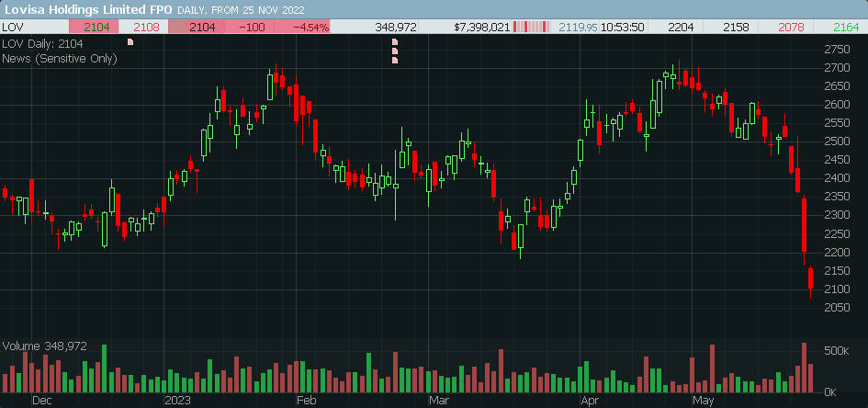Image resolution: width=868 pixels, height=408 pixels.
Task: Click the tallest volume bar at the far right
Action: coord(805,368)
